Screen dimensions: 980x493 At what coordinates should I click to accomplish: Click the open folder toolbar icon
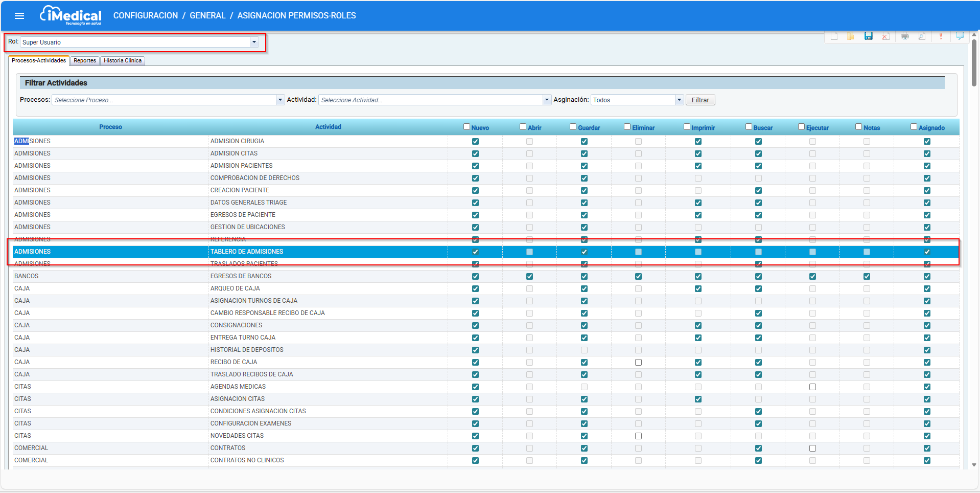pyautogui.click(x=850, y=36)
